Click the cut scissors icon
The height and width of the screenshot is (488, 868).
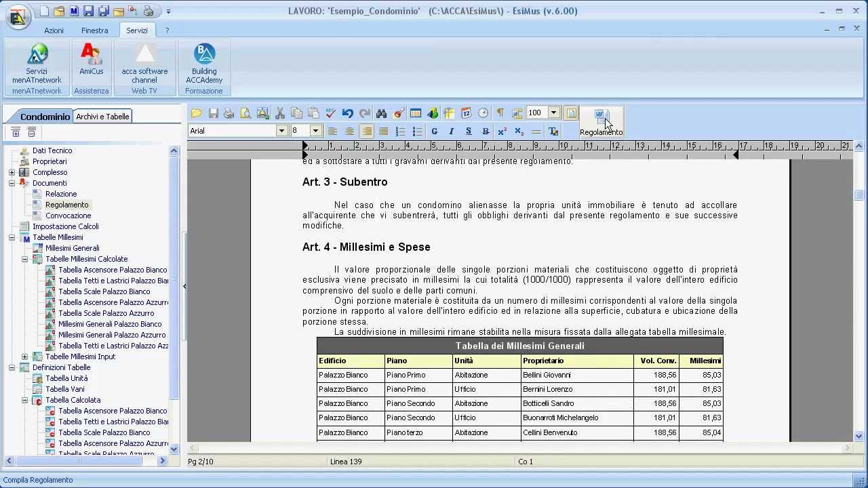pyautogui.click(x=279, y=113)
